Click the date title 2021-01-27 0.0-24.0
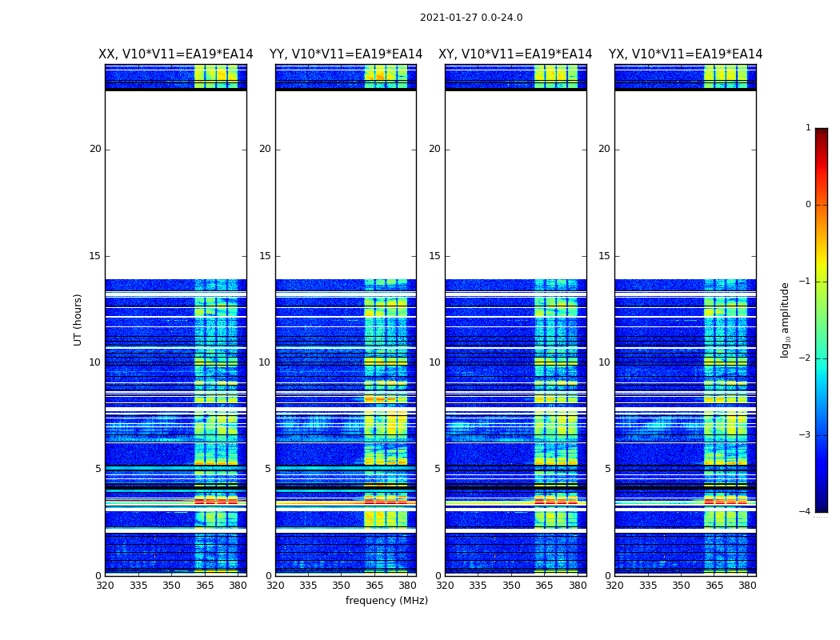 point(470,18)
